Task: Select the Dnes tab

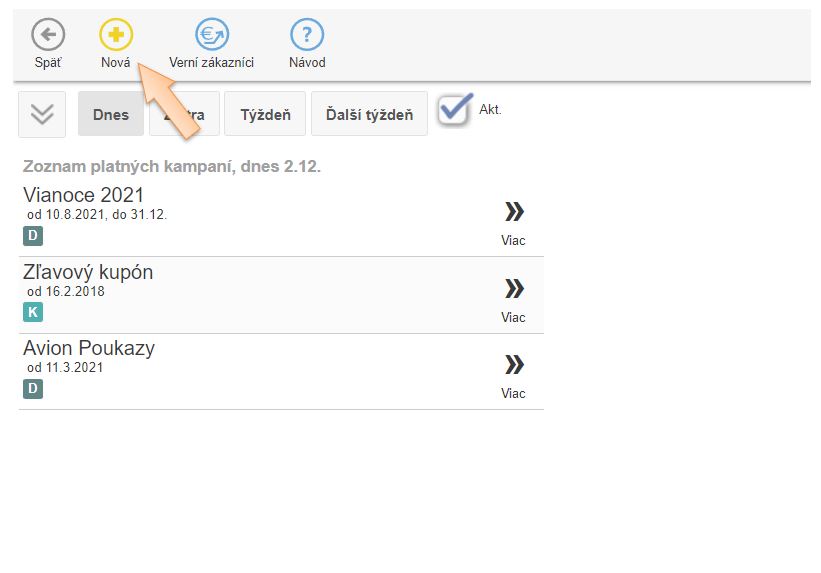Action: 111,114
